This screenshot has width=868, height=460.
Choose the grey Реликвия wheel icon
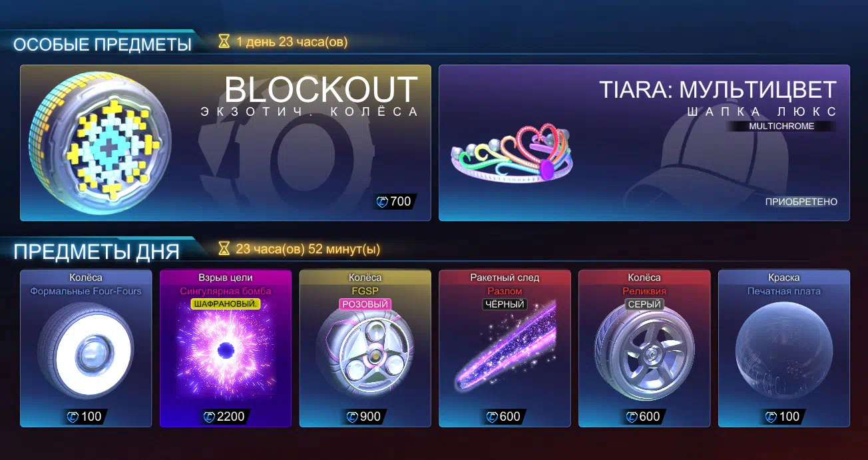click(x=644, y=357)
